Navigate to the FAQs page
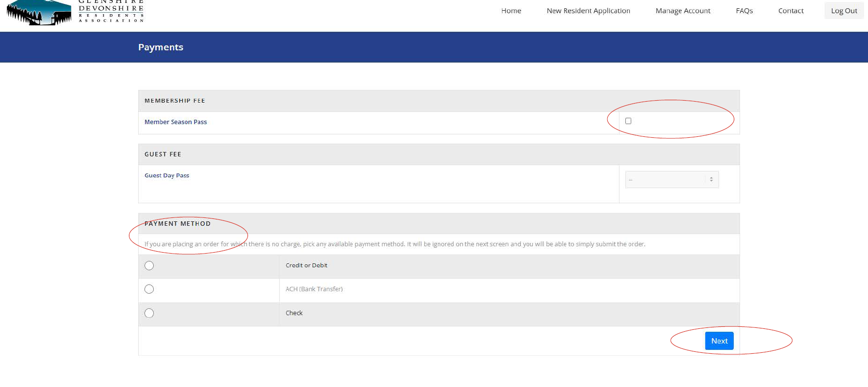This screenshot has height=387, width=868. [744, 11]
